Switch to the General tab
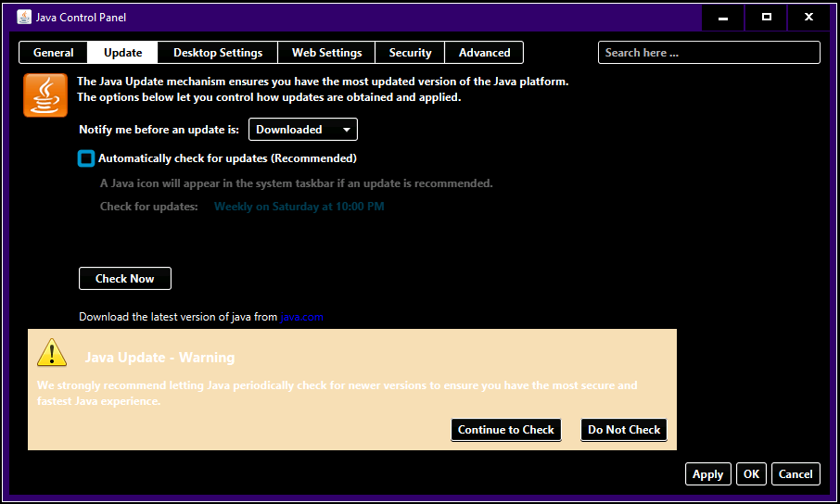Viewport: 840px width, 504px height. tap(53, 53)
